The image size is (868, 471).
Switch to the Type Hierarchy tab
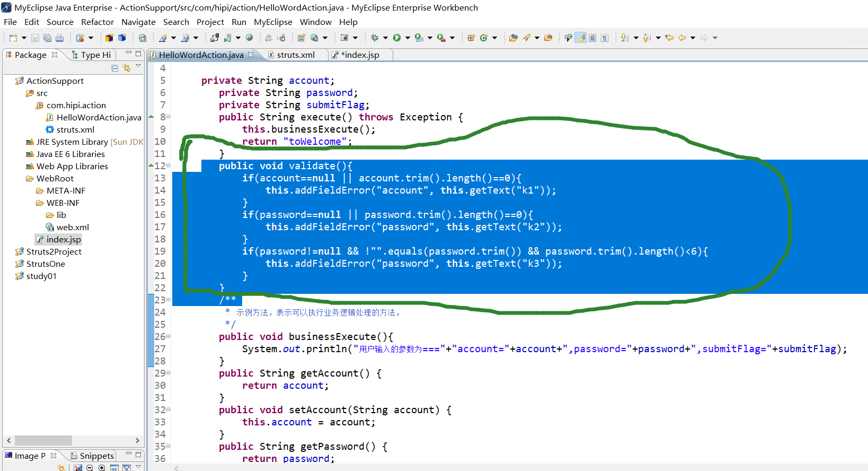click(x=91, y=55)
